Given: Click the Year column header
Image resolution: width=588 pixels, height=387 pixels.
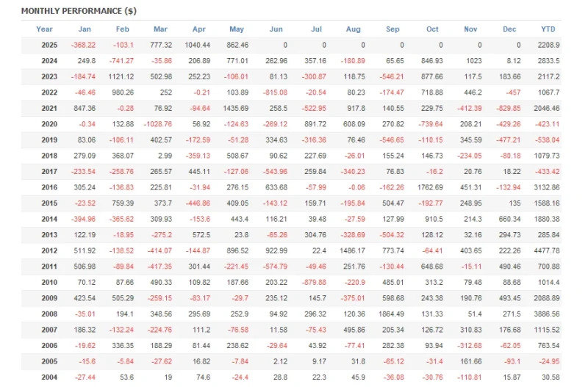Looking at the screenshot, I should [44, 29].
